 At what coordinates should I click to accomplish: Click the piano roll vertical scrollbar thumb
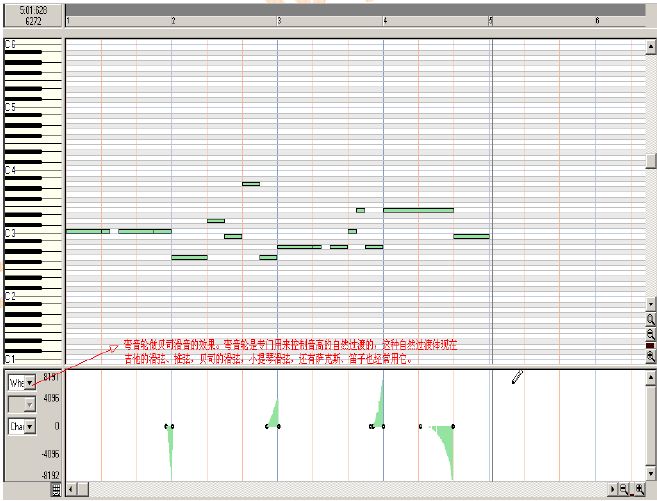click(x=650, y=161)
